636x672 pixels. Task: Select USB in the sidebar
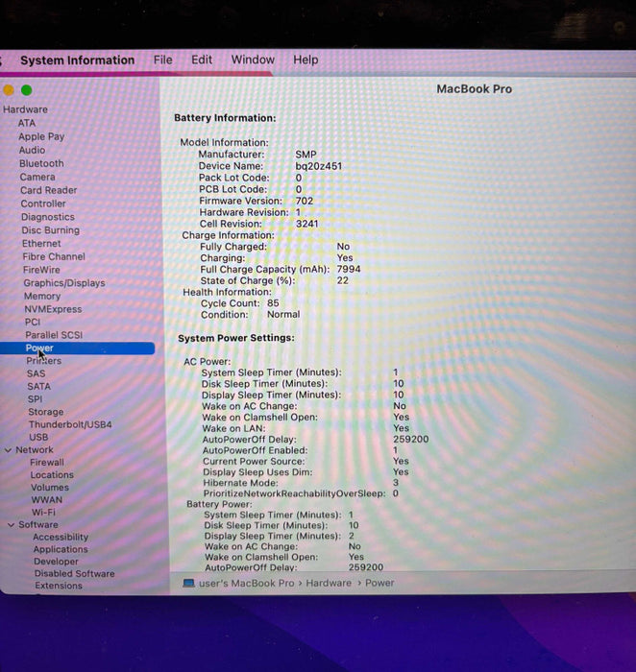click(38, 437)
